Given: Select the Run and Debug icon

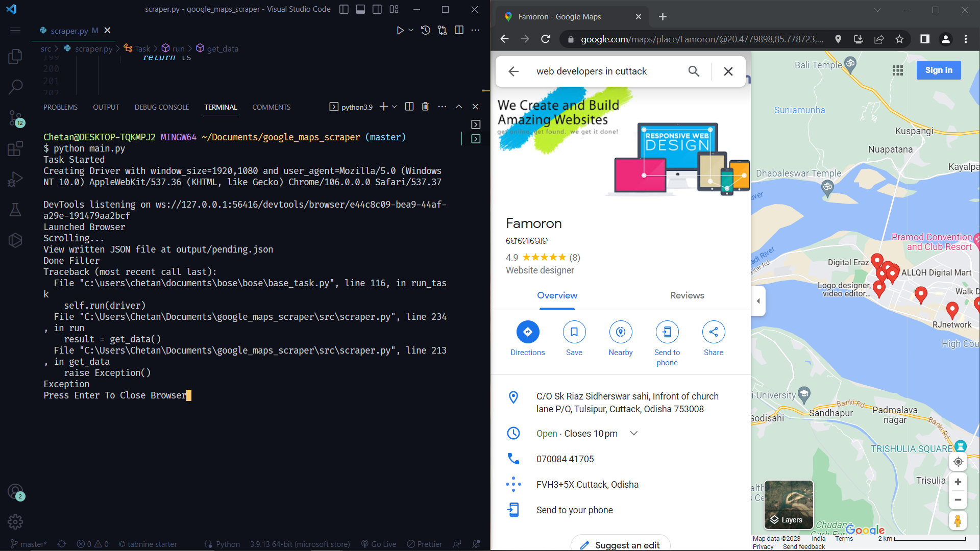Looking at the screenshot, I should coord(15,179).
